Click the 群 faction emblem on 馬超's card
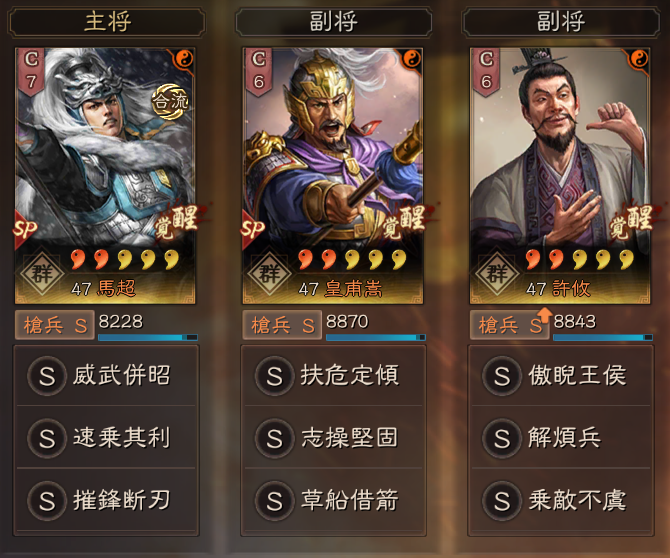Viewport: 670px width, 558px height. 42,273
